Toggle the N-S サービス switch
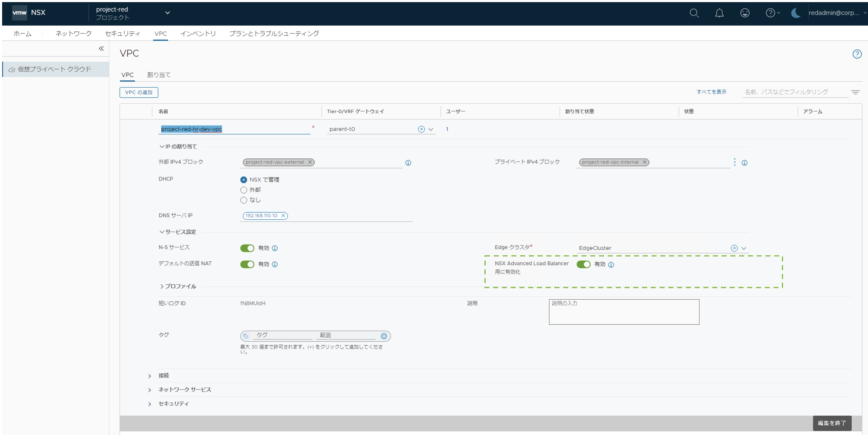This screenshot has width=868, height=435. (247, 248)
